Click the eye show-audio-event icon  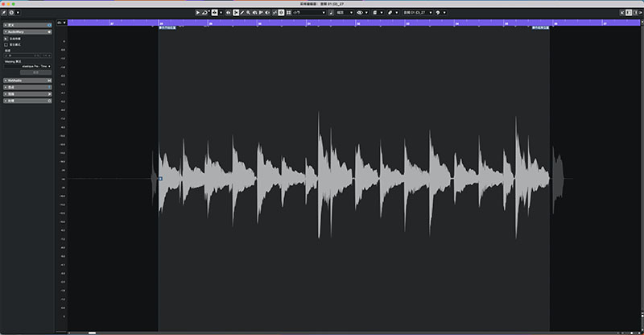tap(360, 13)
